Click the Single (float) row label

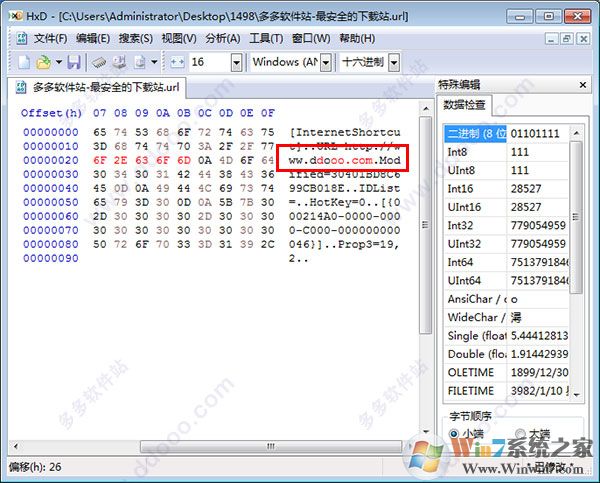coord(477,336)
